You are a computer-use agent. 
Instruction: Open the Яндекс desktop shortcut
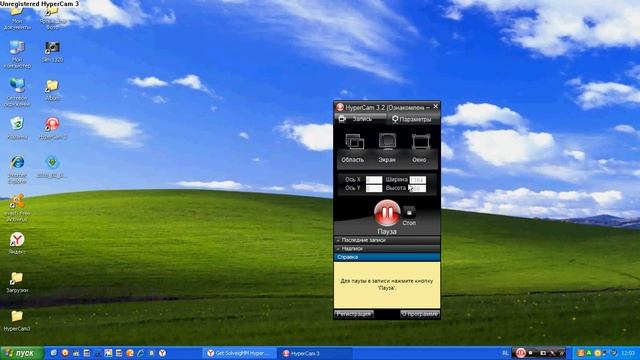tap(17, 243)
